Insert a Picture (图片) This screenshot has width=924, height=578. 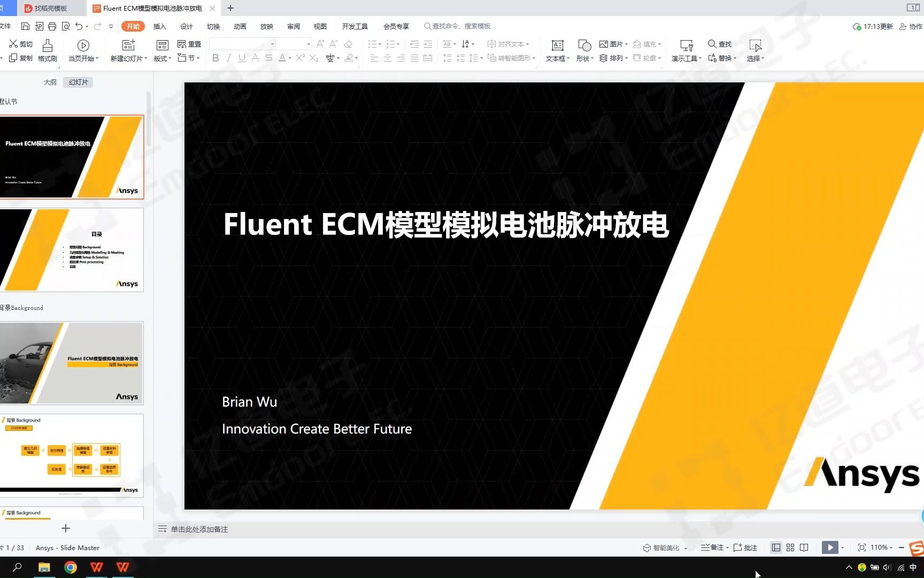[x=613, y=44]
